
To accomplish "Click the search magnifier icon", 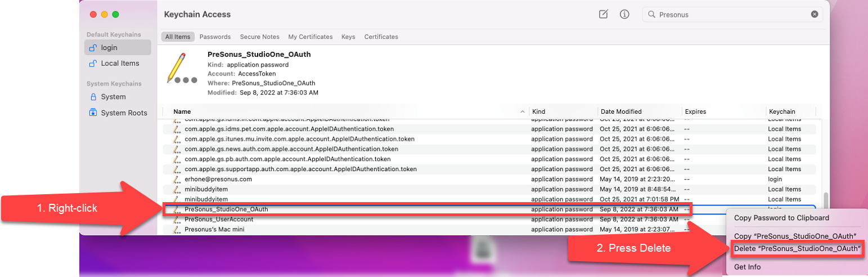I will 651,15.
